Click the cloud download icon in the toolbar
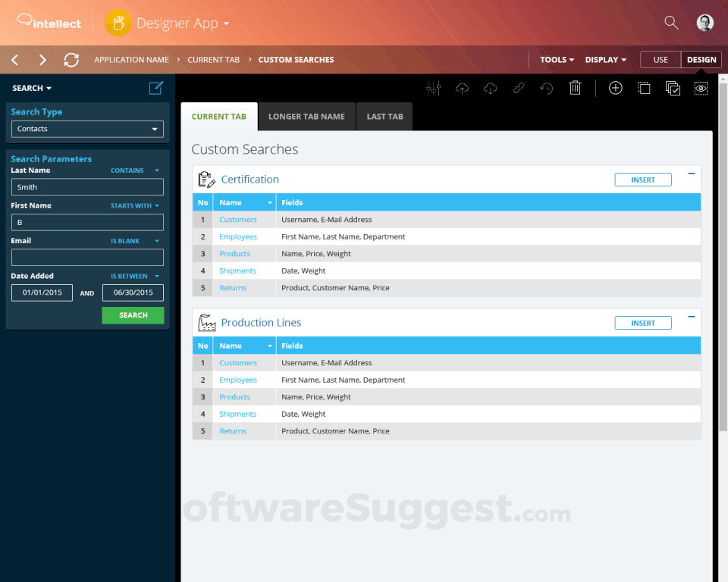Image resolution: width=728 pixels, height=582 pixels. (x=490, y=88)
